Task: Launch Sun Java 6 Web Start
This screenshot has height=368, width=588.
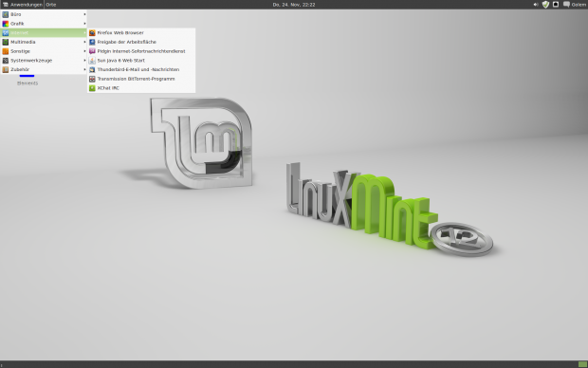Action: click(141, 60)
